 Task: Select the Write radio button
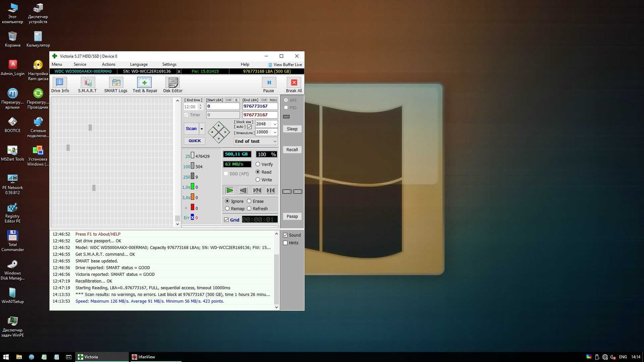coord(264,180)
